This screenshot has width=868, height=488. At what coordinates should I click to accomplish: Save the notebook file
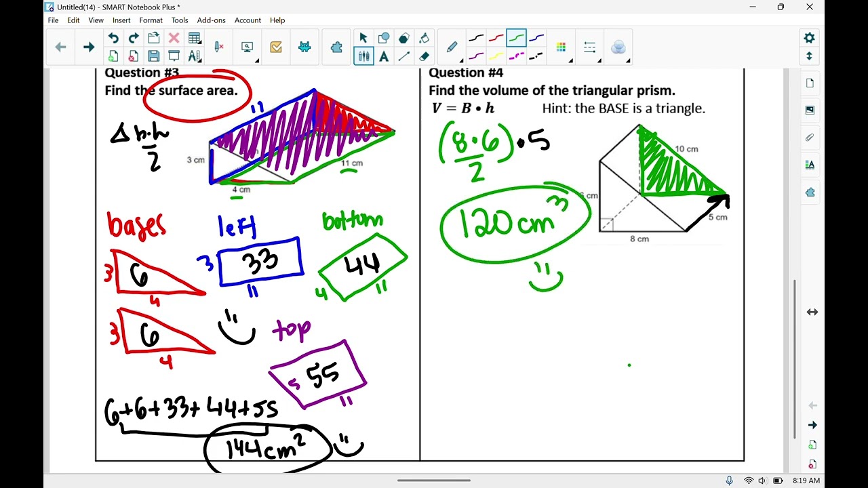coord(154,56)
